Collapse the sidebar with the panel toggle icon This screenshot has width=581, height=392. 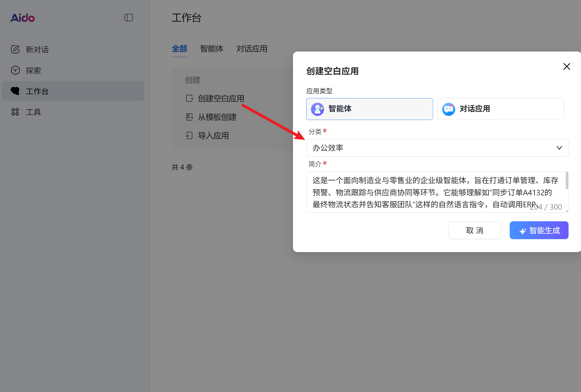[128, 17]
